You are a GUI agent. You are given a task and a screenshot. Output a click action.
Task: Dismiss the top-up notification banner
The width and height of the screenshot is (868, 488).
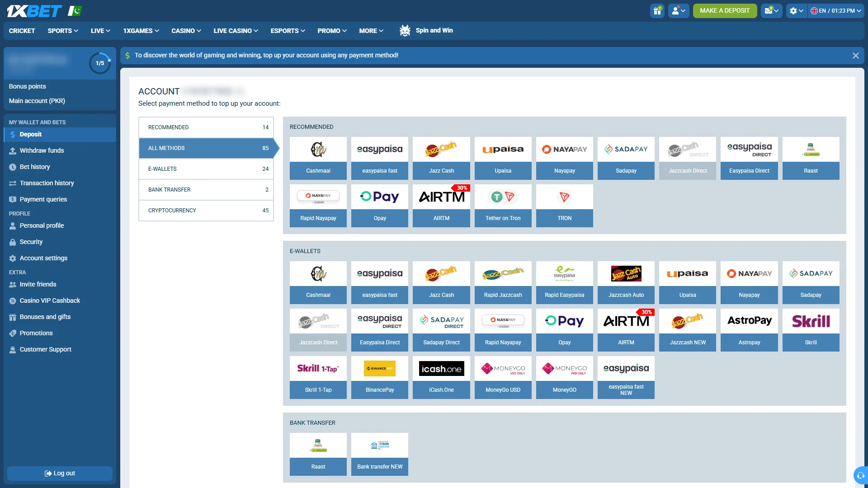coord(855,56)
